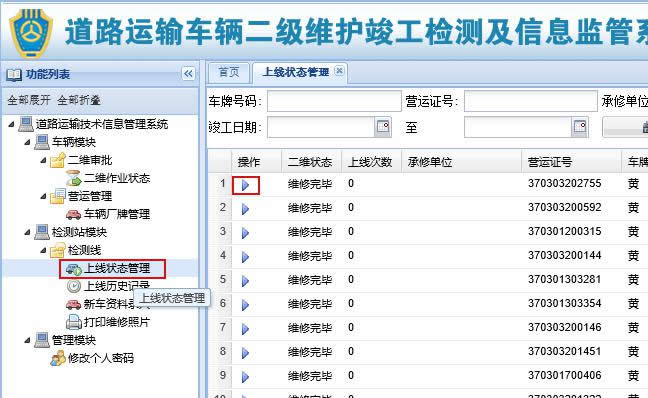Open 上线历史记录 in the tree
Image resolution: width=648 pixels, height=398 pixels.
(x=117, y=286)
